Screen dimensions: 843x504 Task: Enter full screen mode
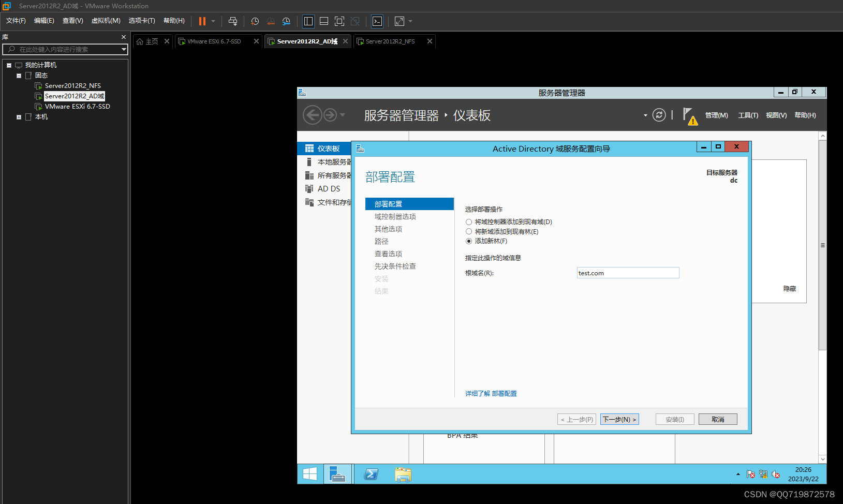tap(339, 21)
